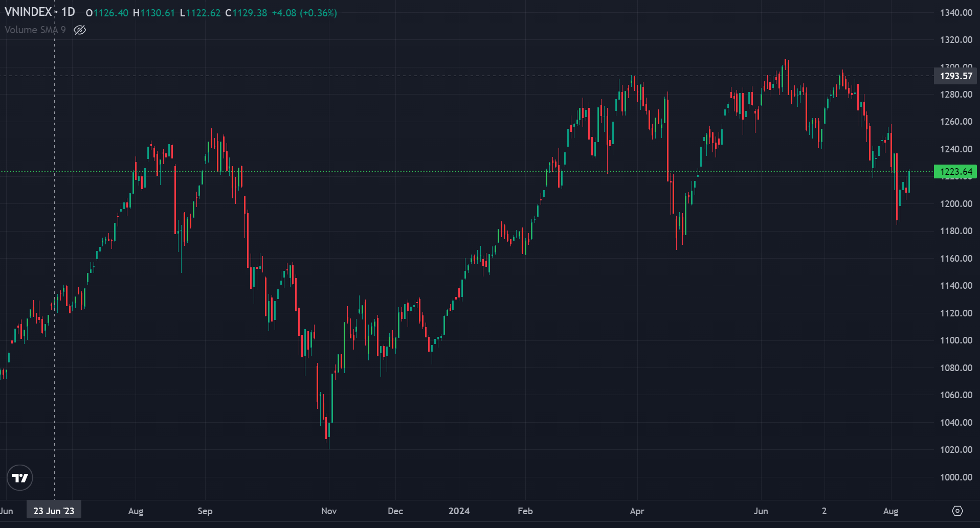Click the 1320.00 price scale label
The image size is (980, 528).
coord(956,40)
